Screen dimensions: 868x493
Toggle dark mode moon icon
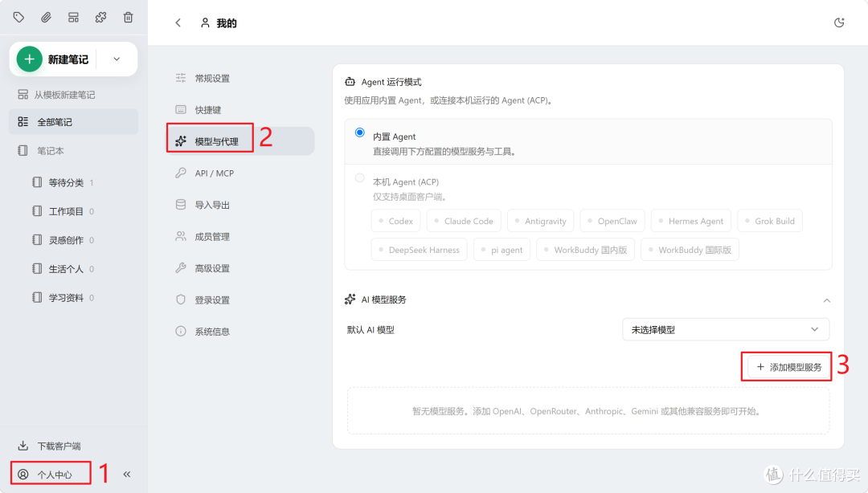(x=839, y=22)
